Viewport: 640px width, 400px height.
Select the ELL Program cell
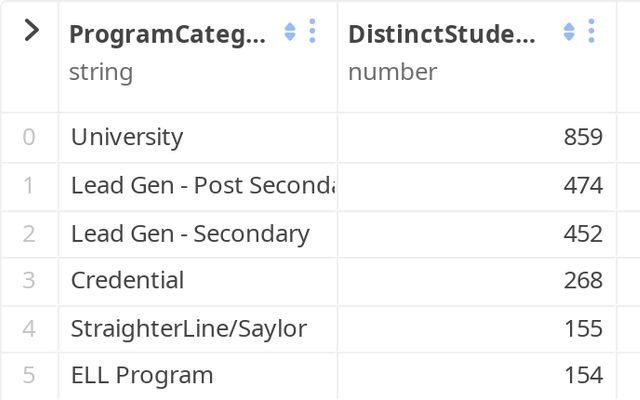(142, 376)
